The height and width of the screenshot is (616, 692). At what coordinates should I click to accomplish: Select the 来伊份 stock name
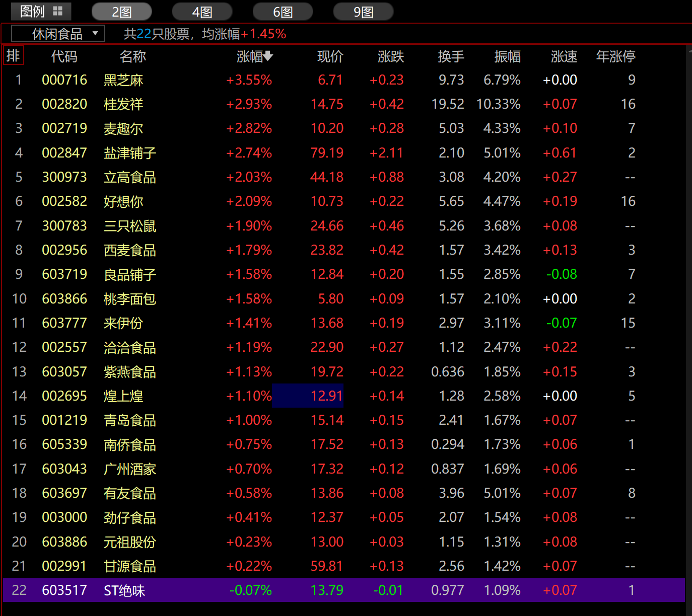(123, 323)
